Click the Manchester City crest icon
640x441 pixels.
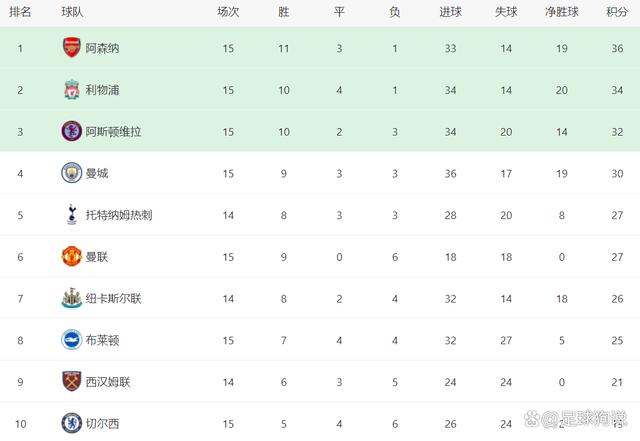point(71,172)
